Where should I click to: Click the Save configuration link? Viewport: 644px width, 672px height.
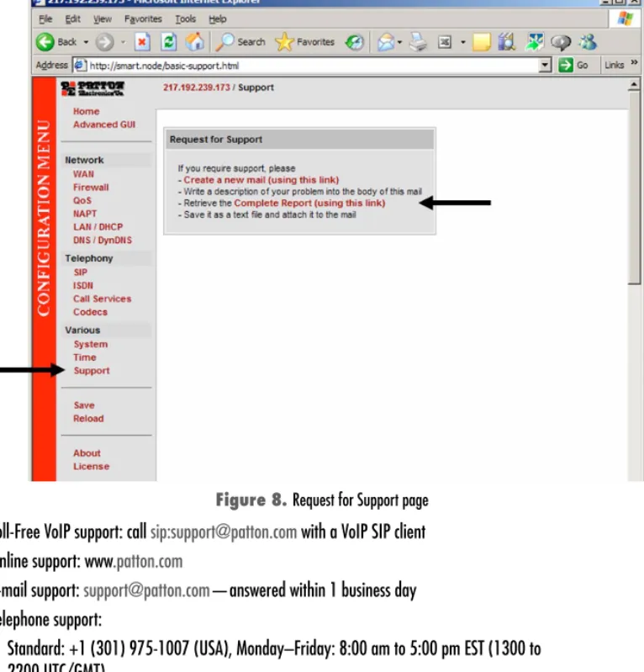click(x=84, y=405)
